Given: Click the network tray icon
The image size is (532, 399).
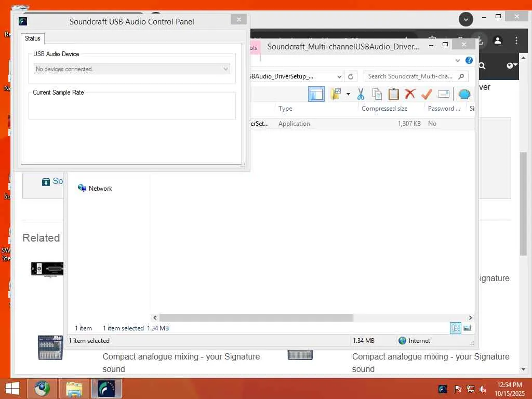Looking at the screenshot, I should click(470, 389).
